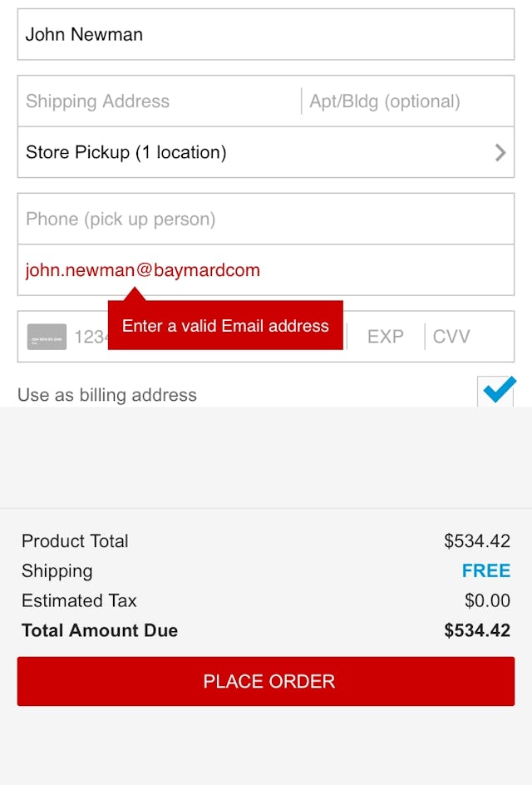Click the card number field
Viewport: 532px width, 785px height.
point(90,337)
